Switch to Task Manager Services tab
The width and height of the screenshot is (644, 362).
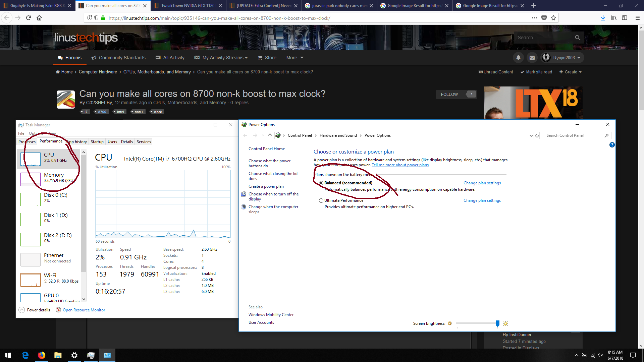(144, 142)
